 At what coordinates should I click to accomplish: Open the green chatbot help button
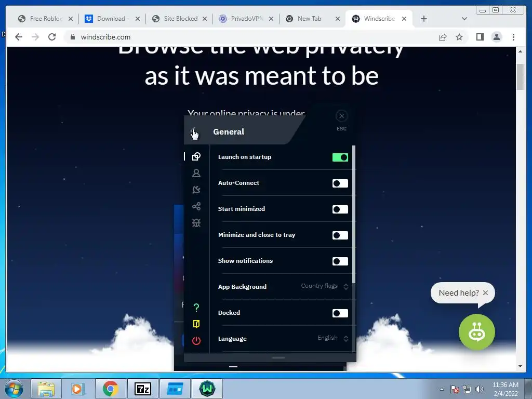click(x=477, y=332)
